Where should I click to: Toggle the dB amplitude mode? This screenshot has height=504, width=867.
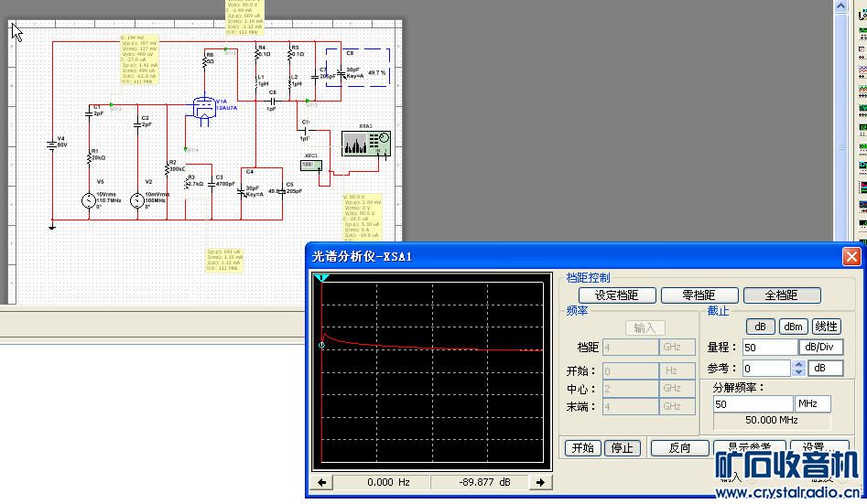coord(760,327)
